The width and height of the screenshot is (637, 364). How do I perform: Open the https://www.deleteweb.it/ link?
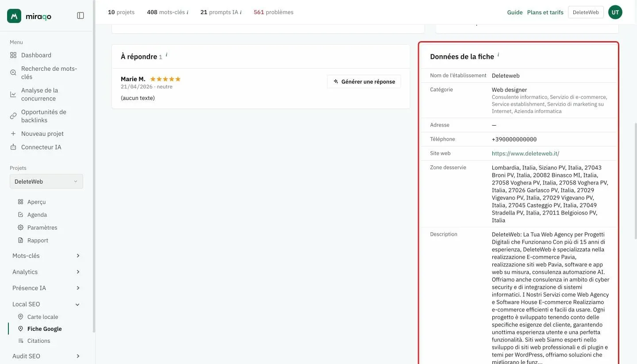[x=526, y=153]
